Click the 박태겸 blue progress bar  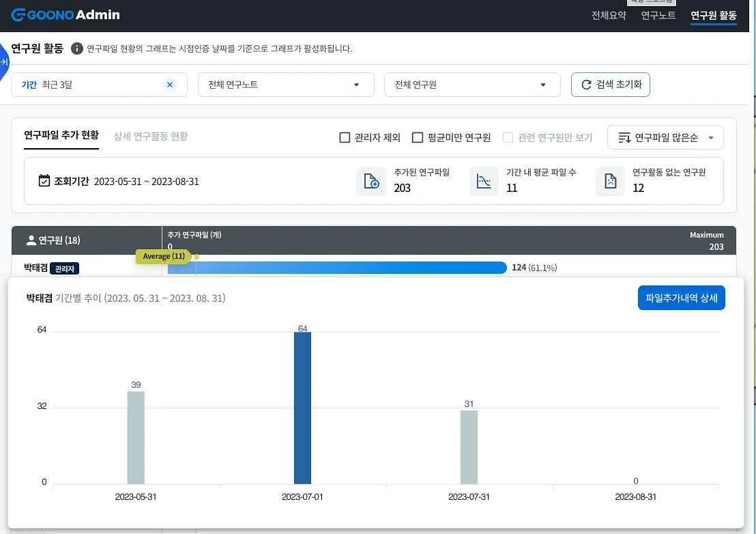(x=337, y=268)
